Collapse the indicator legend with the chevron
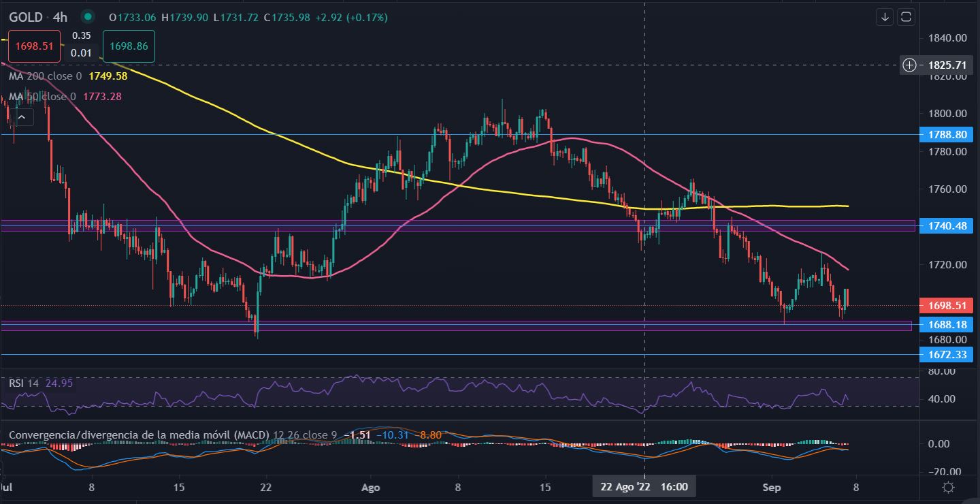The height and width of the screenshot is (504, 980). pos(22,118)
